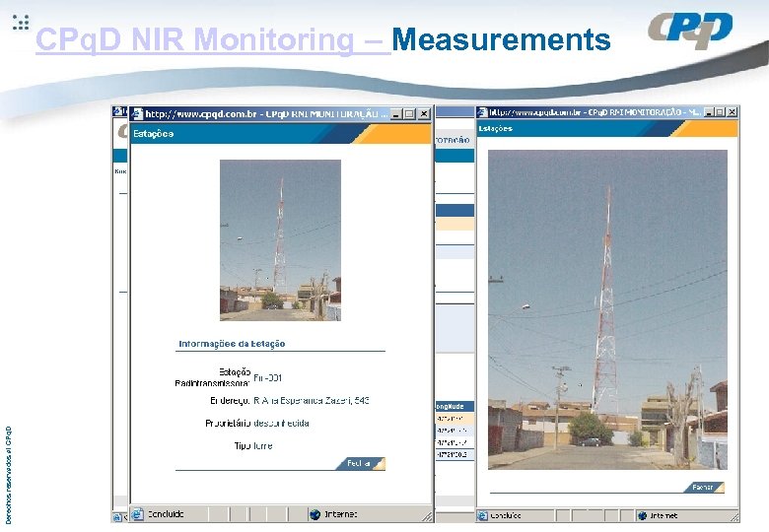Click the address 'R Ana Esperanca Zazeri, 543'

click(312, 401)
